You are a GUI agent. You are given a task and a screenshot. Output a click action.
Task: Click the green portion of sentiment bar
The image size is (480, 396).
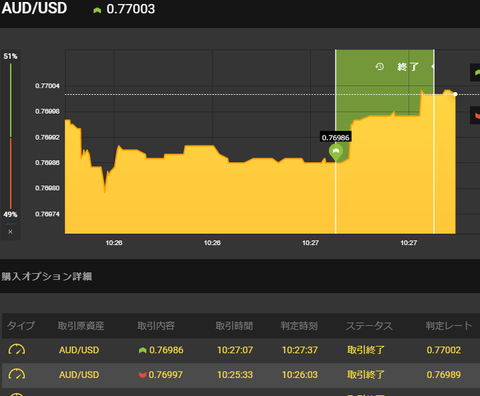click(11, 100)
